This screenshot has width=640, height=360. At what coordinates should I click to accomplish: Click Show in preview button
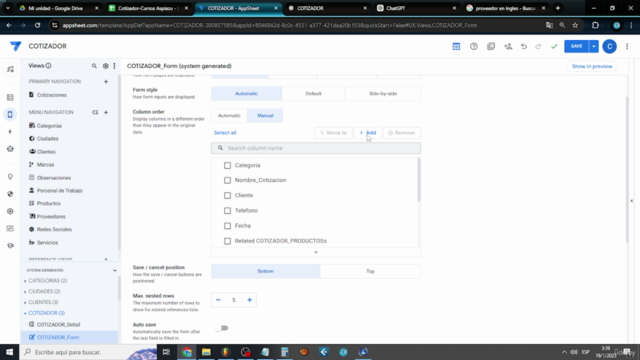tap(592, 66)
